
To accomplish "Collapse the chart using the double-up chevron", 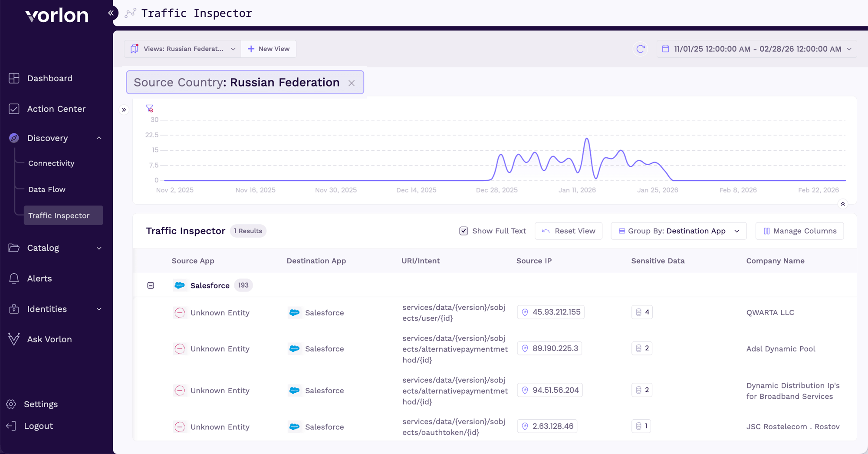I will (842, 204).
